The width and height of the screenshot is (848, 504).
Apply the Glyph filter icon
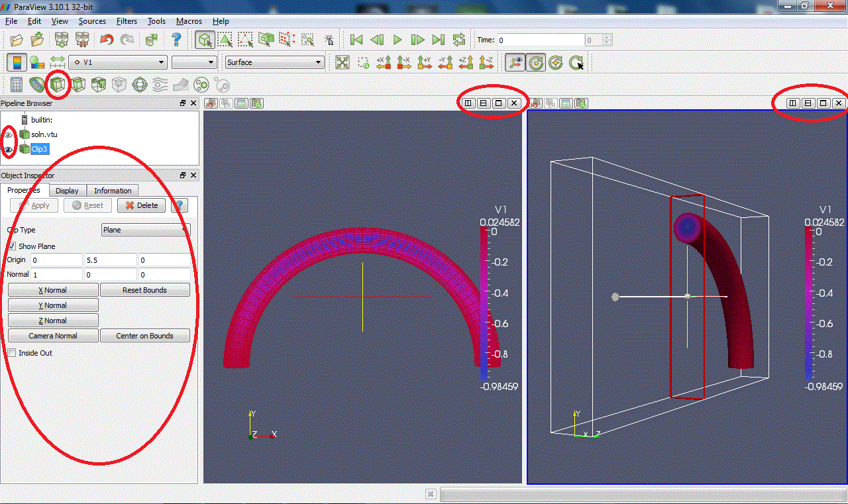click(140, 85)
